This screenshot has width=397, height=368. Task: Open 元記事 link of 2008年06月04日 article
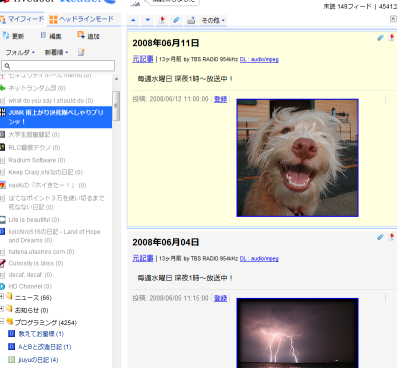click(143, 258)
